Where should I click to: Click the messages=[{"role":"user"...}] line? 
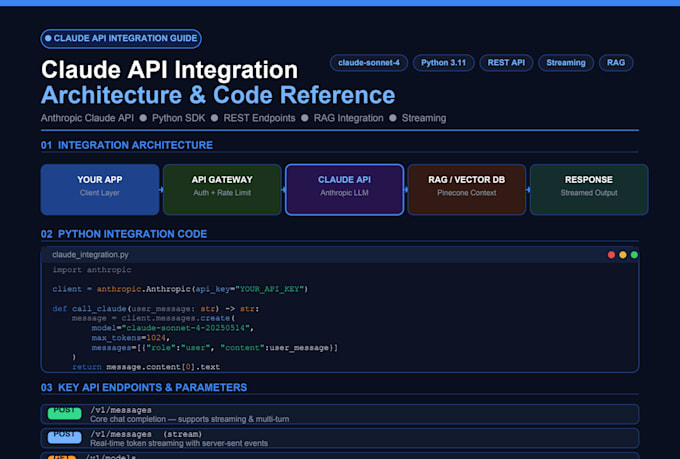click(x=214, y=348)
